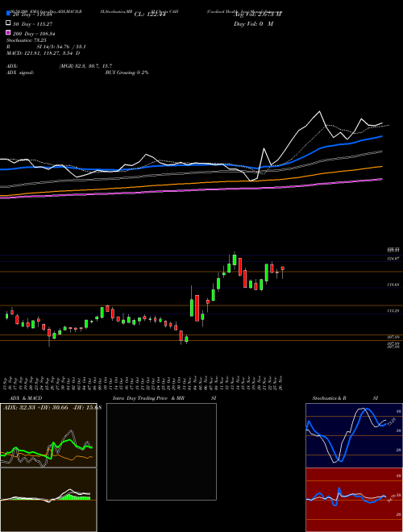Click the 'Avg Vol: 2.673 M' text

point(258,14)
